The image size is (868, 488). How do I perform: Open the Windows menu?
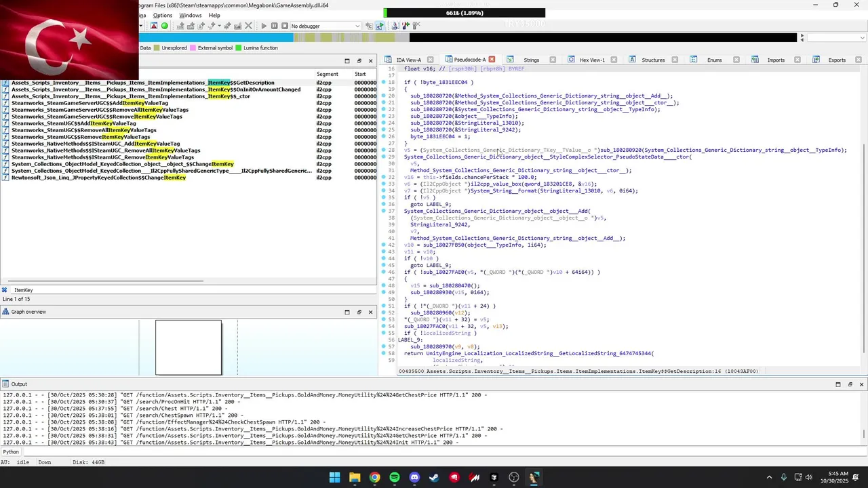pyautogui.click(x=191, y=15)
